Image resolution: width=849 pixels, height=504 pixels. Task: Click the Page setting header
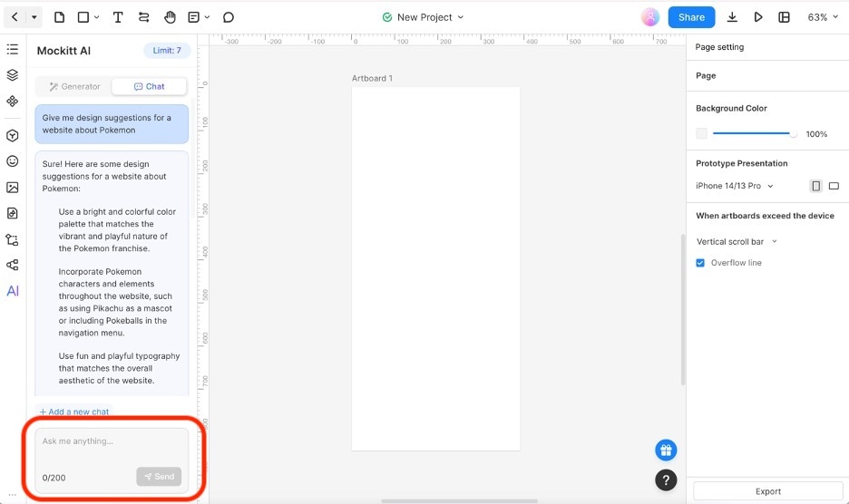pos(719,47)
